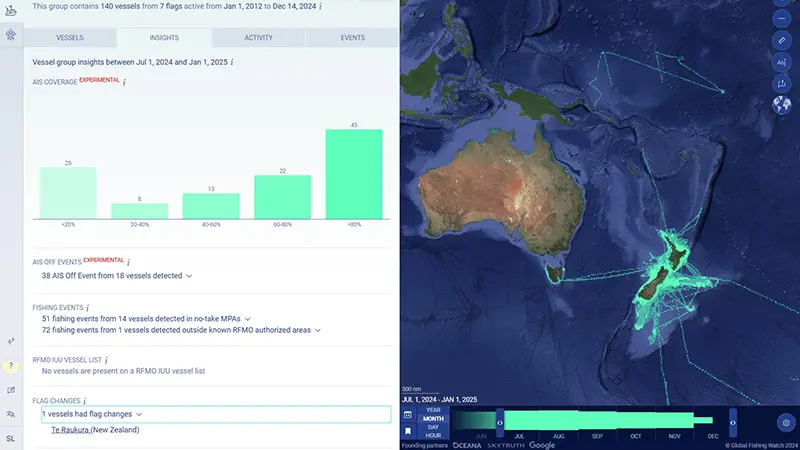Click info icon next to insights period
This screenshot has height=450, width=800.
[232, 62]
